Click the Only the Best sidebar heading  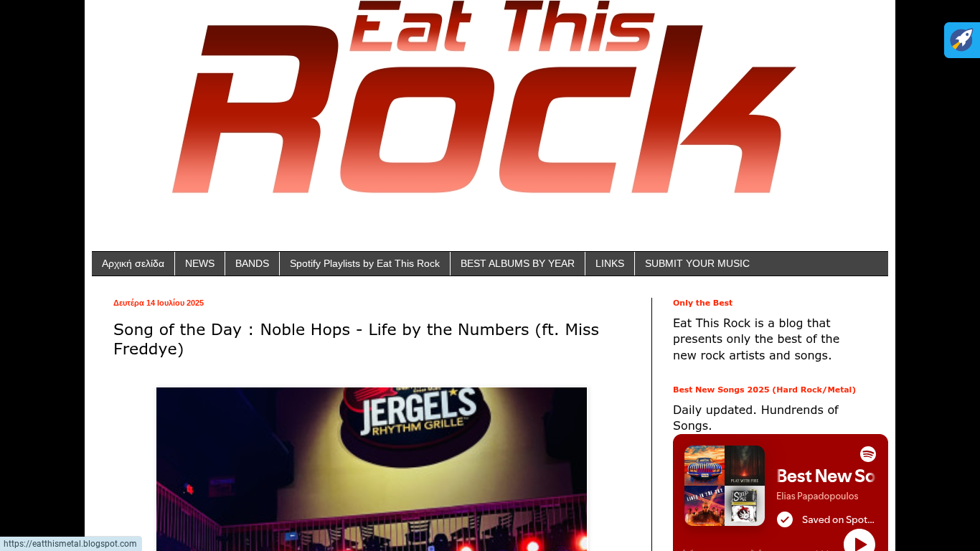[702, 303]
